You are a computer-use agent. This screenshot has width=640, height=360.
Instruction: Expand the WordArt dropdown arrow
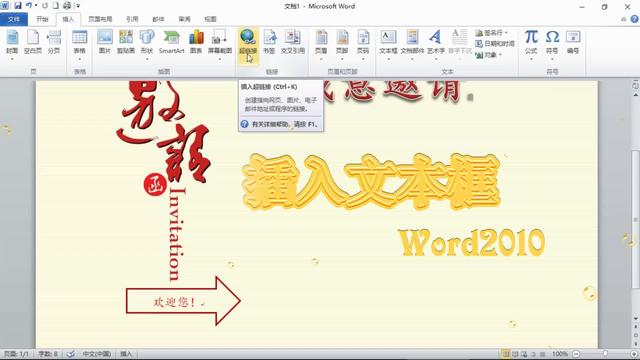point(436,59)
